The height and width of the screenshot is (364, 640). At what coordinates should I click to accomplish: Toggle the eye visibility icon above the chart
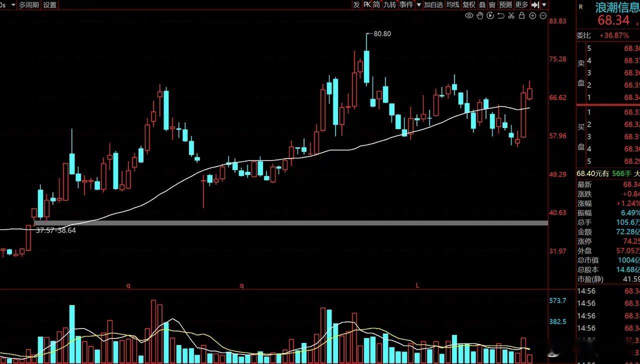(x=469, y=15)
